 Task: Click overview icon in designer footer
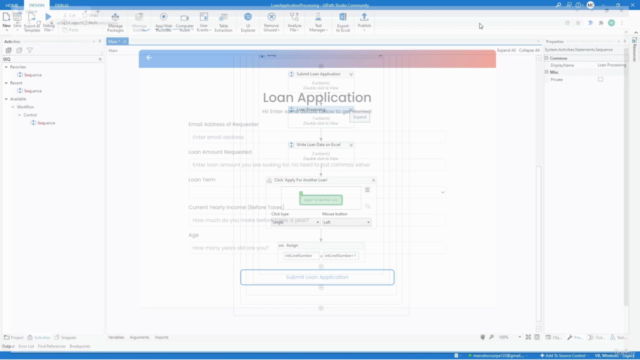(x=537, y=337)
